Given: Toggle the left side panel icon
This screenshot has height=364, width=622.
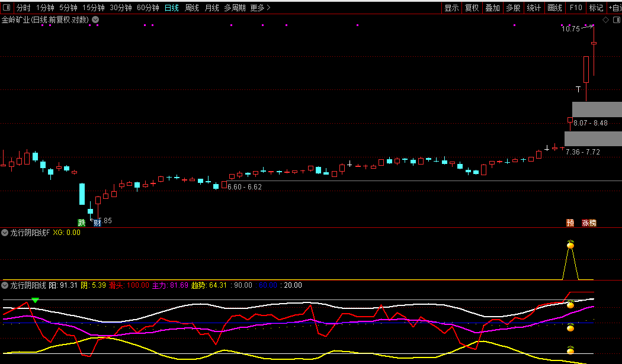Looking at the screenshot, I should (7, 8).
